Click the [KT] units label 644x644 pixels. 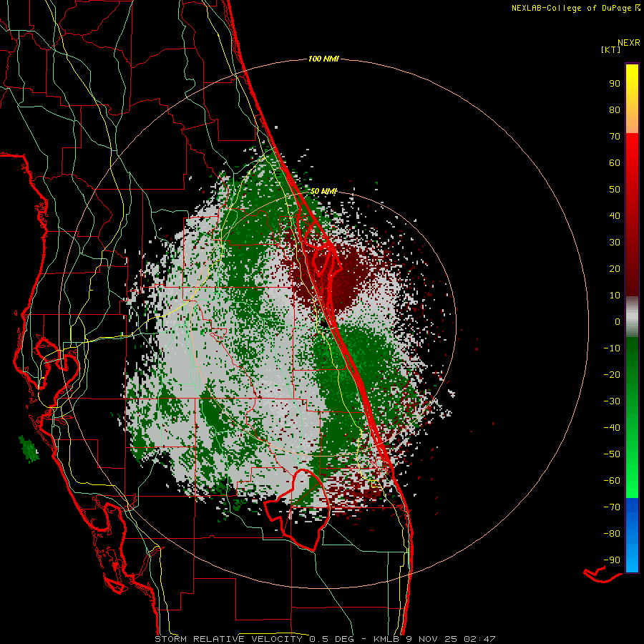pyautogui.click(x=610, y=49)
